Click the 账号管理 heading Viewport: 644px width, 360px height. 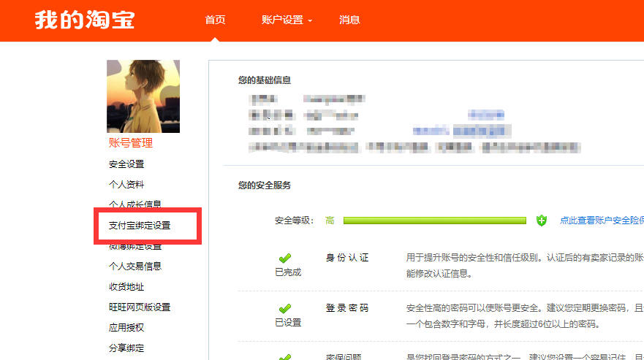[131, 143]
